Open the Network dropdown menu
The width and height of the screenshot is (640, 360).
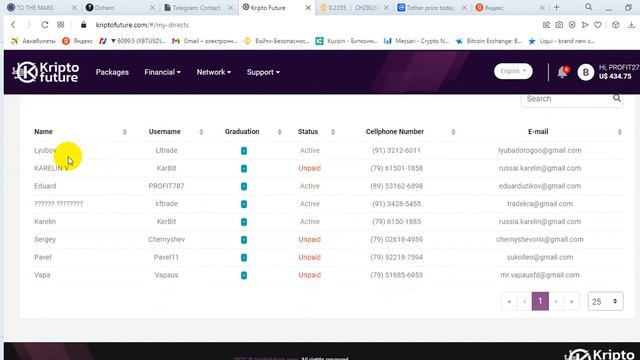click(x=213, y=72)
